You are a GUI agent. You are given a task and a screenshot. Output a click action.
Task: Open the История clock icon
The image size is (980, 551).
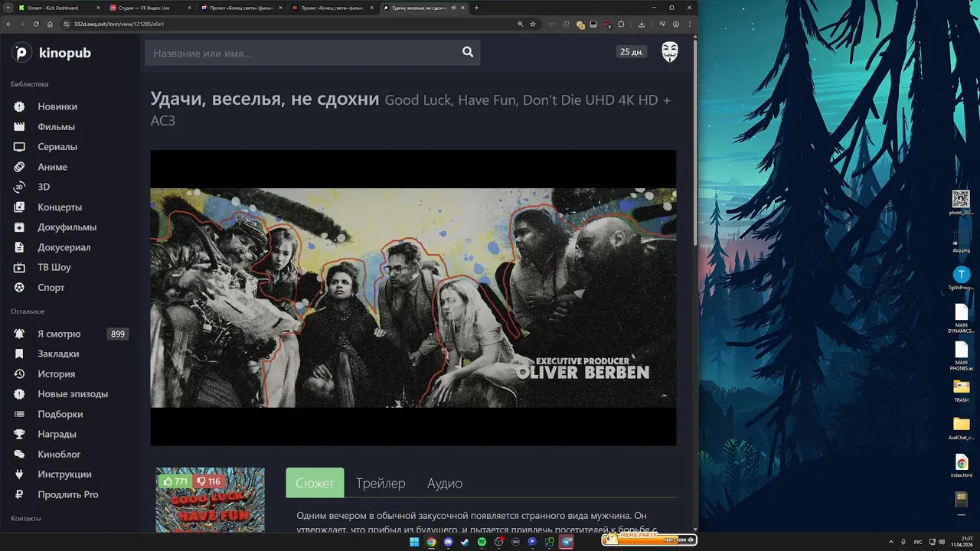click(19, 374)
